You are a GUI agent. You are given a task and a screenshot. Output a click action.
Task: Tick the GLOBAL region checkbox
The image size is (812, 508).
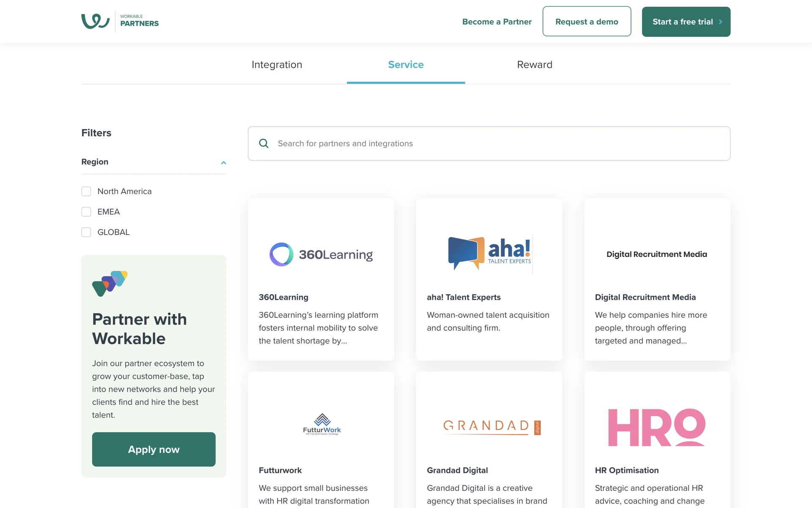pos(86,232)
